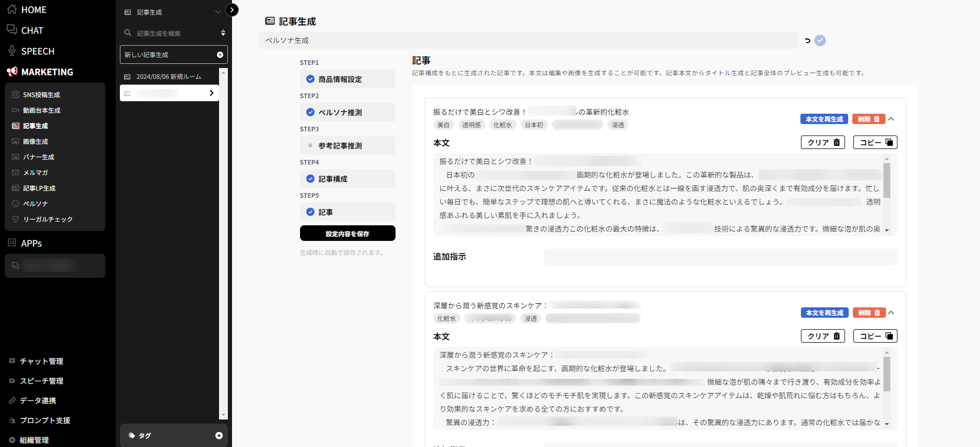Click 本文を再生成 for first article
Image resolution: width=980 pixels, height=447 pixels.
pyautogui.click(x=824, y=119)
